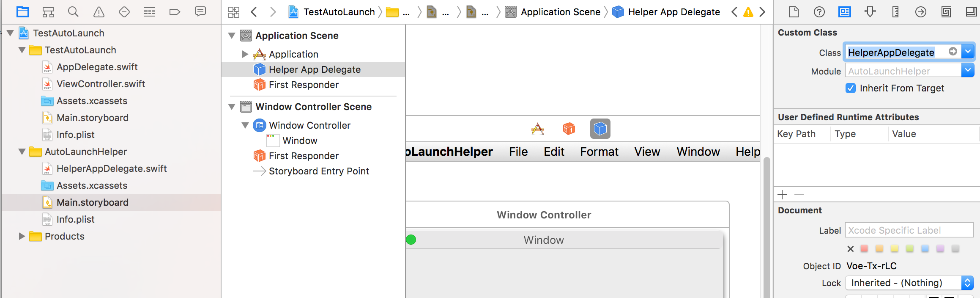Open the View menu in canvas menu bar
Image resolution: width=980 pixels, height=298 pixels.
pos(647,152)
